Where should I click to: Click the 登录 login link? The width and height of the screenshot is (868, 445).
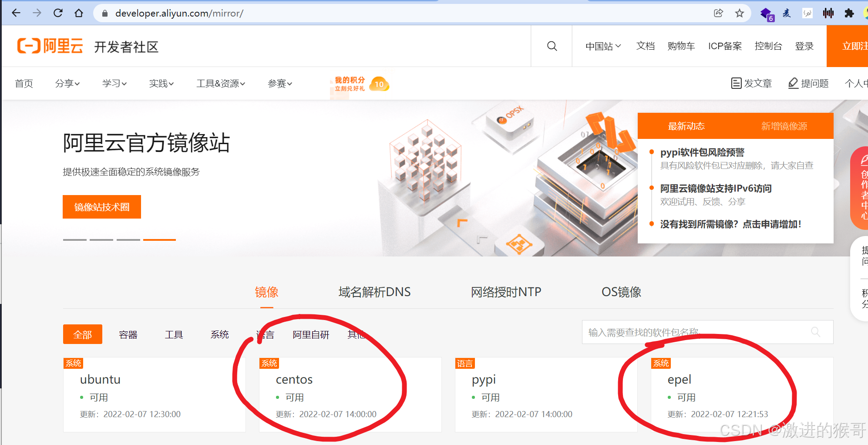(804, 46)
